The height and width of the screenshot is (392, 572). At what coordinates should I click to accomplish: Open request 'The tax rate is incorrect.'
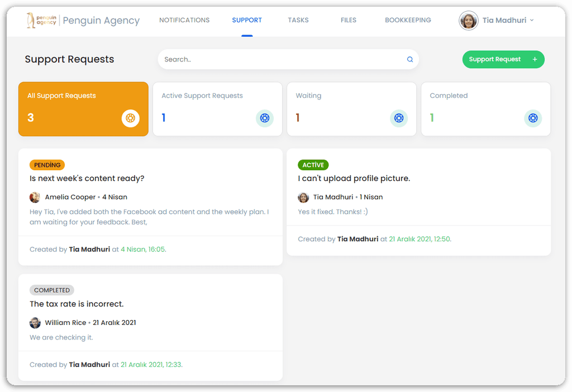77,304
